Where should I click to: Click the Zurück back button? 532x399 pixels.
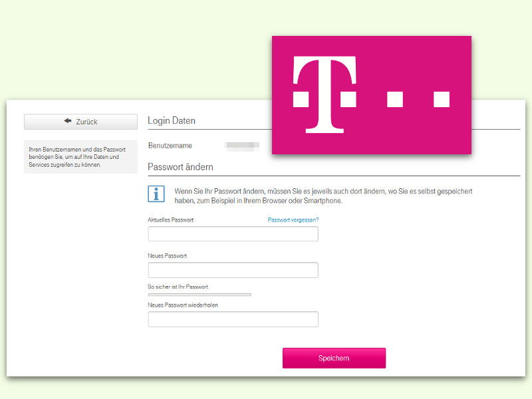(80, 122)
